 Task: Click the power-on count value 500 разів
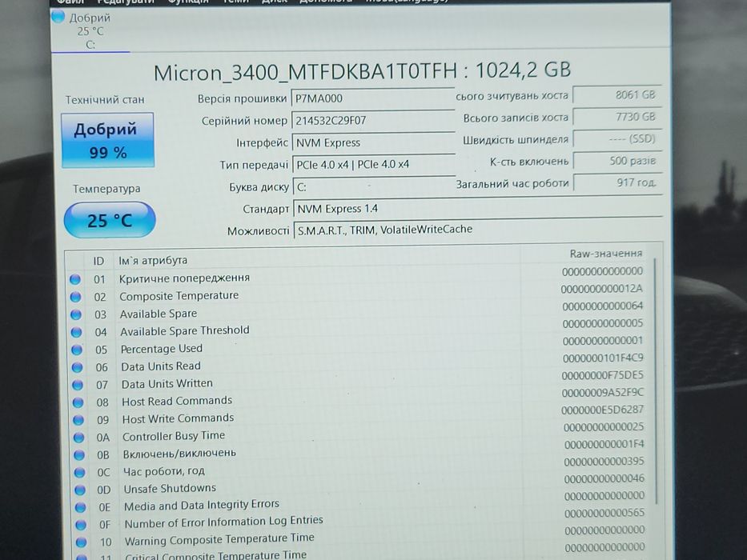tap(617, 161)
